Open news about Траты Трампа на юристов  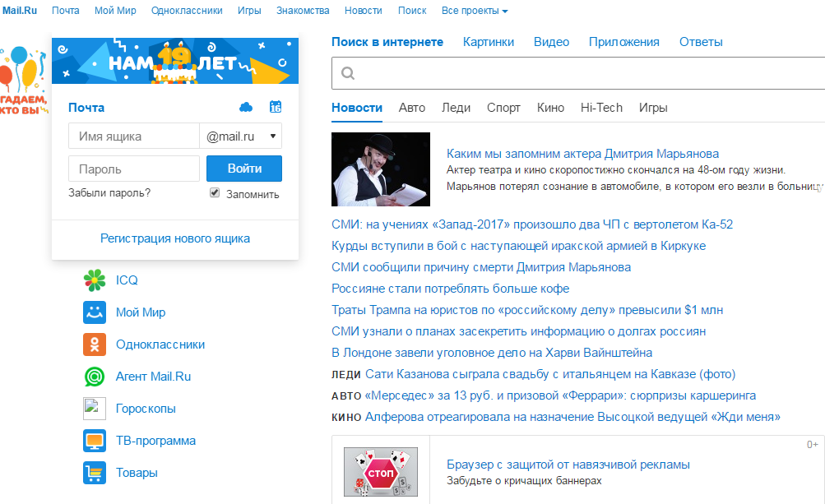(x=527, y=310)
